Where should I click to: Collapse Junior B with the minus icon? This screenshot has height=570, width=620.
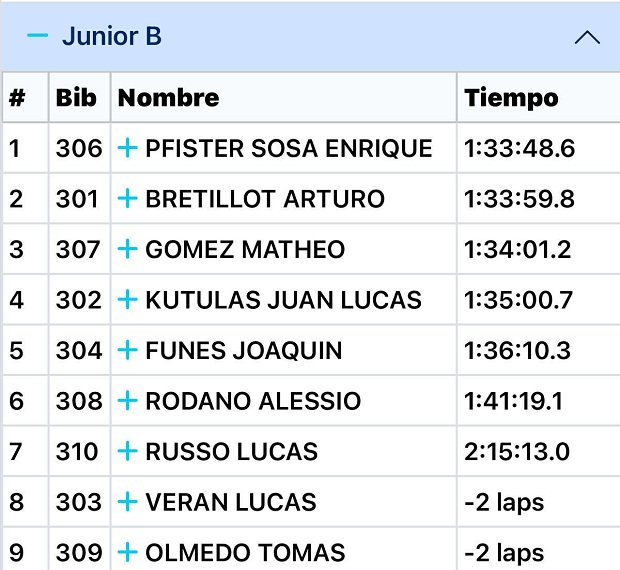tap(37, 36)
